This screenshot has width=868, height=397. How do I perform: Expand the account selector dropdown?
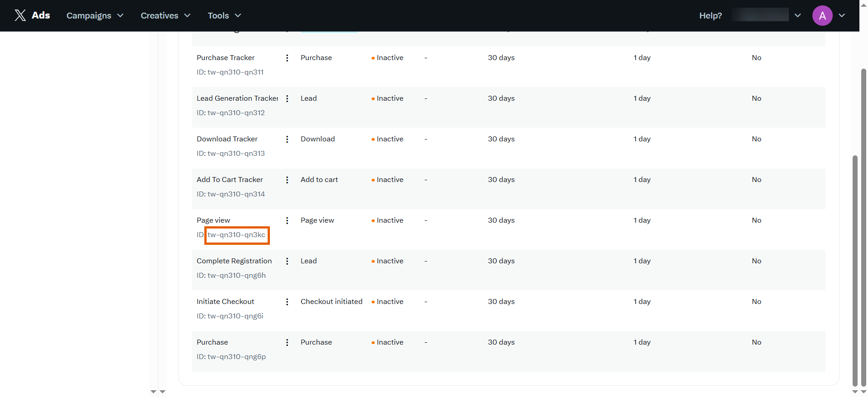pos(797,15)
